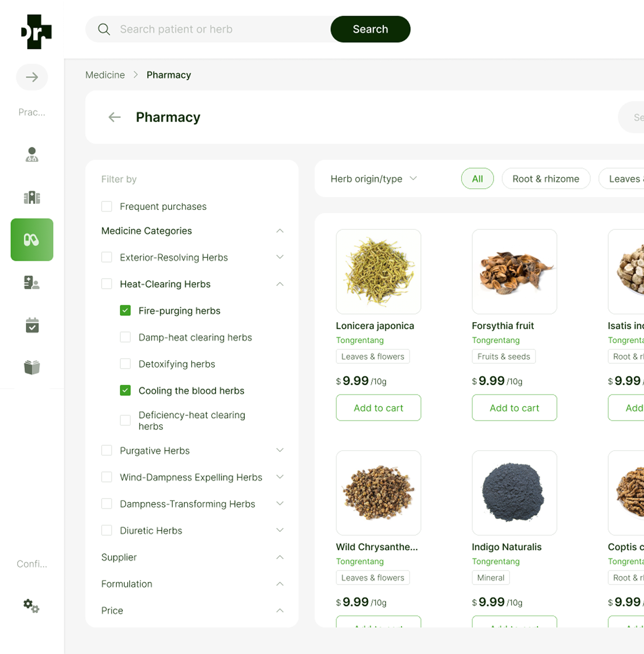Click Medicine breadcrumb link
The image size is (644, 654).
(x=105, y=75)
